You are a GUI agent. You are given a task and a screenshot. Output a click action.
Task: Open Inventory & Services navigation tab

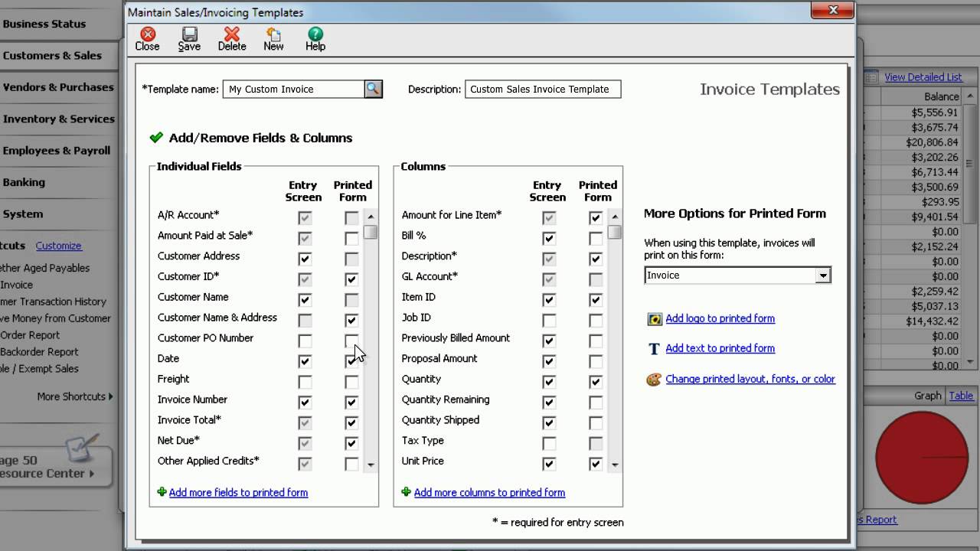[59, 119]
